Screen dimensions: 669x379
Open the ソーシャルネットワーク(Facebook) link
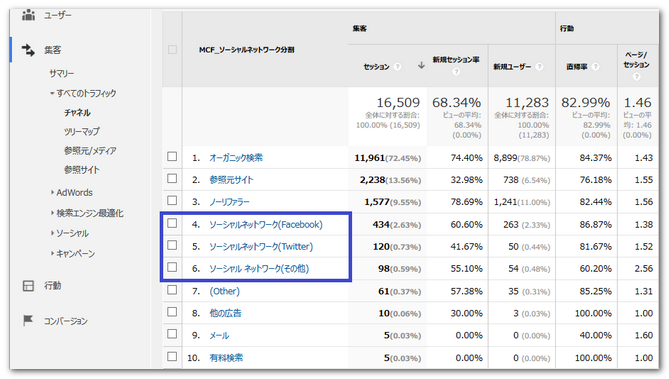coord(266,224)
